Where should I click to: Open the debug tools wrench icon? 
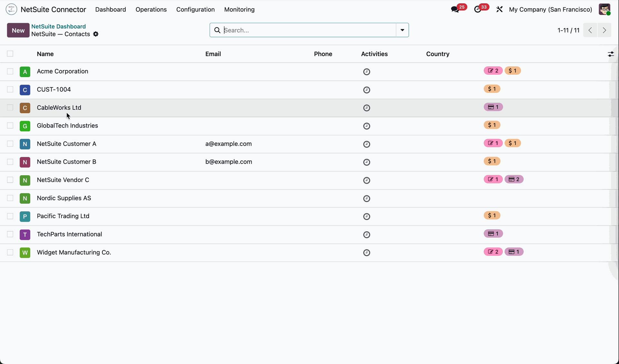click(x=499, y=9)
